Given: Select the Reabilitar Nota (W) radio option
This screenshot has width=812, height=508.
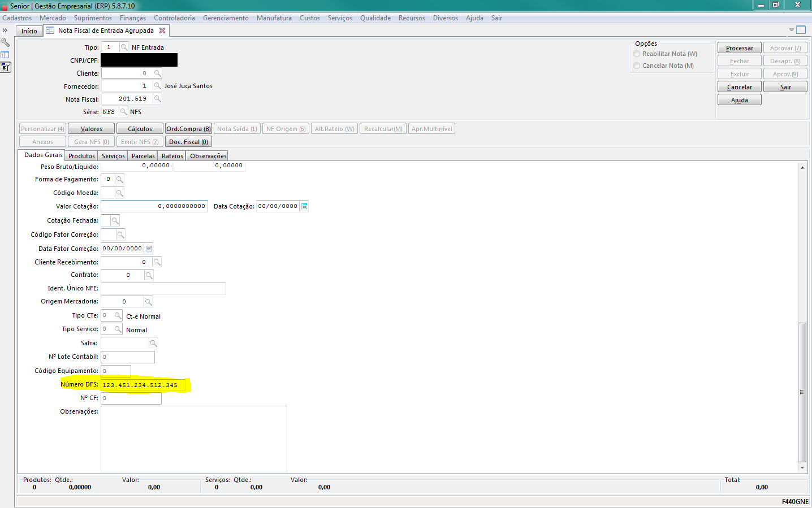Looking at the screenshot, I should point(637,54).
